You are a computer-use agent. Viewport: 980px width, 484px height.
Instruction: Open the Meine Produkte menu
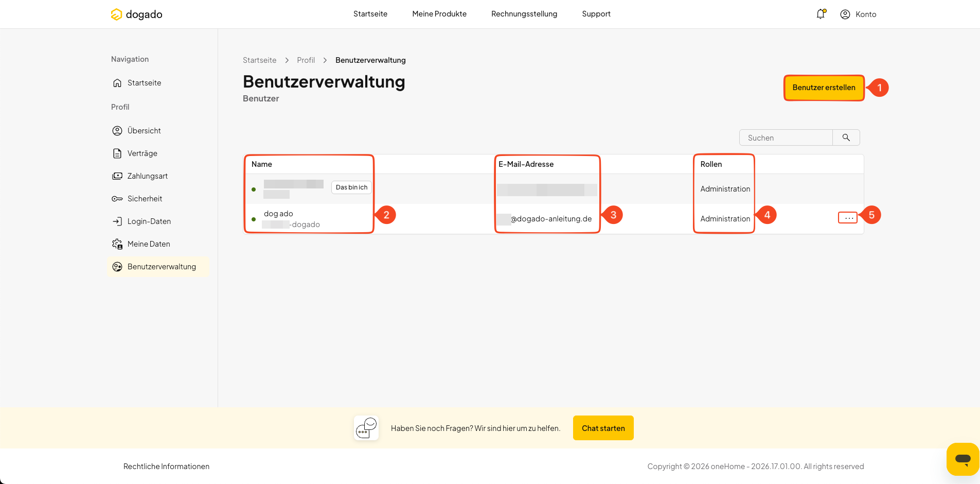[x=439, y=14]
